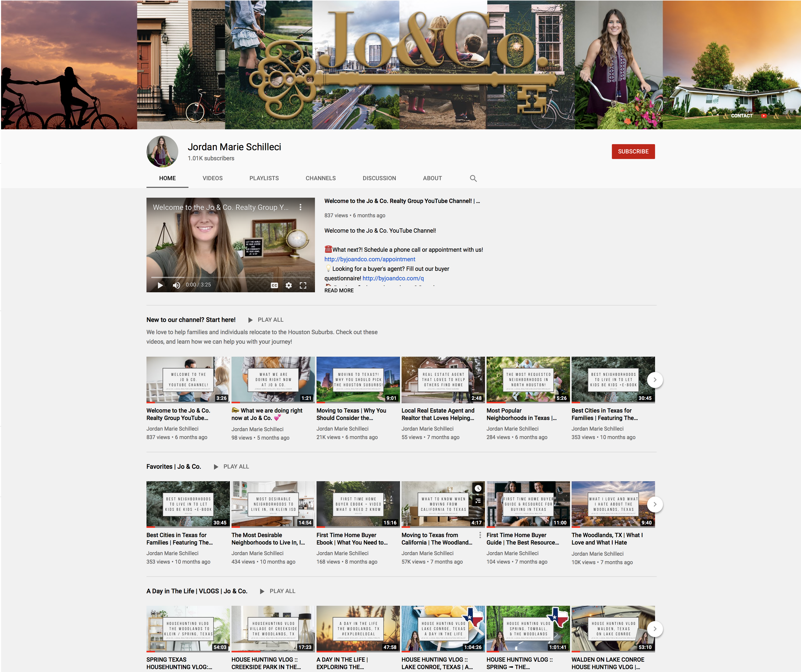
Task: Open 'Village of Creekside' 17:23 thumbnail
Action: point(273,629)
